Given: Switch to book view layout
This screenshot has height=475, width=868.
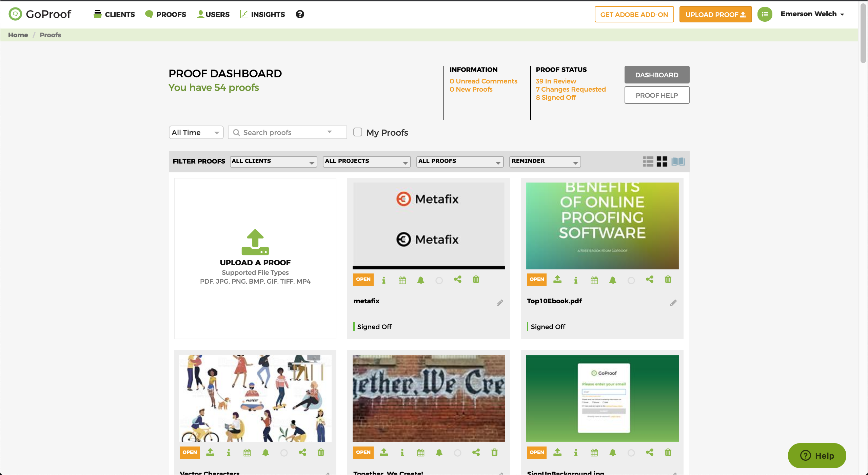Looking at the screenshot, I should (678, 161).
